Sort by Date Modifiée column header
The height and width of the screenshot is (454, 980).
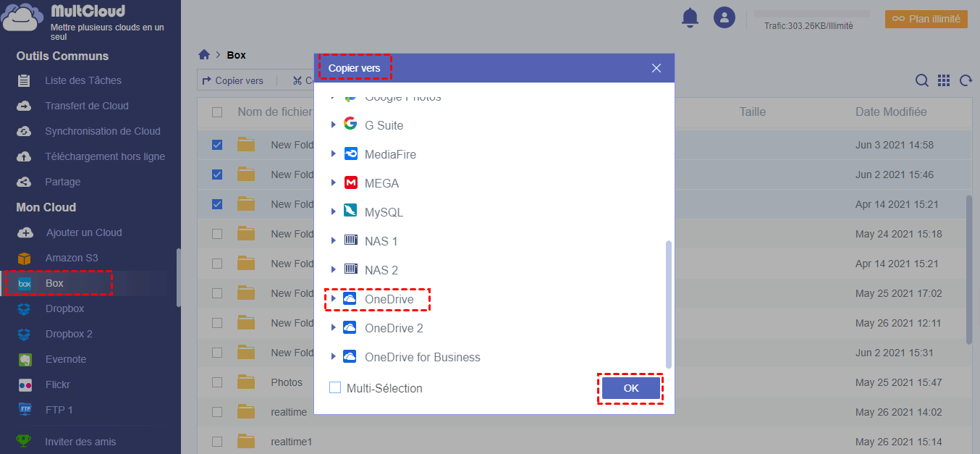891,112
